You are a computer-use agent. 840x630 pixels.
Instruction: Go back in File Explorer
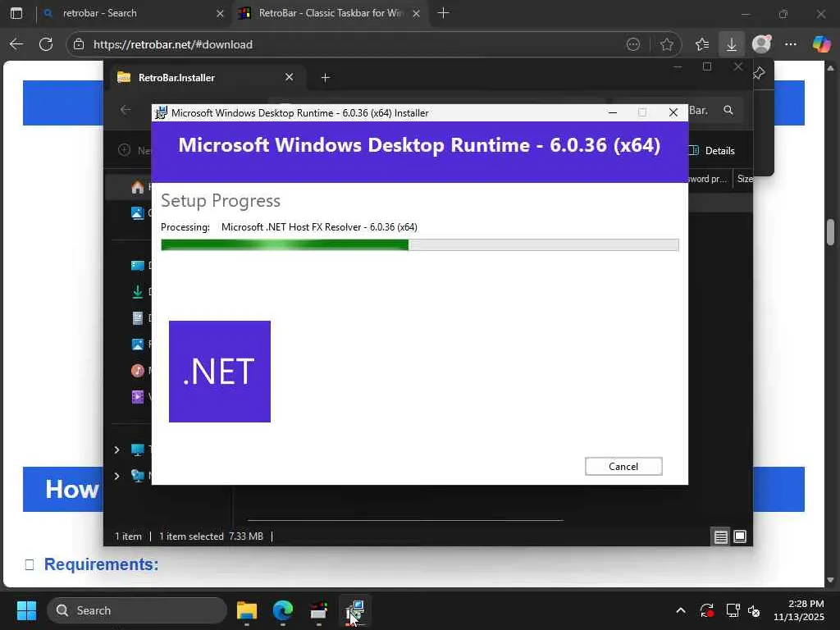click(x=126, y=110)
